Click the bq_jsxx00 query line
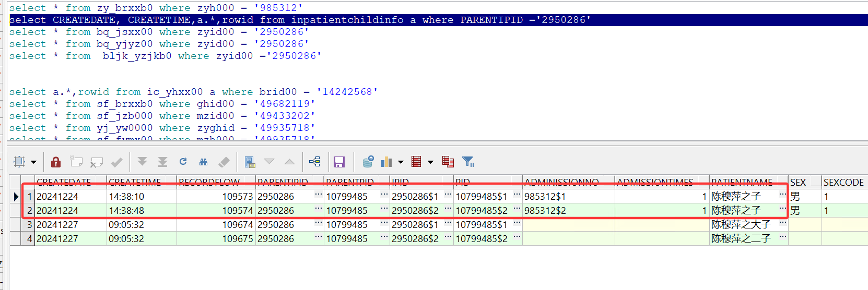 click(x=159, y=32)
